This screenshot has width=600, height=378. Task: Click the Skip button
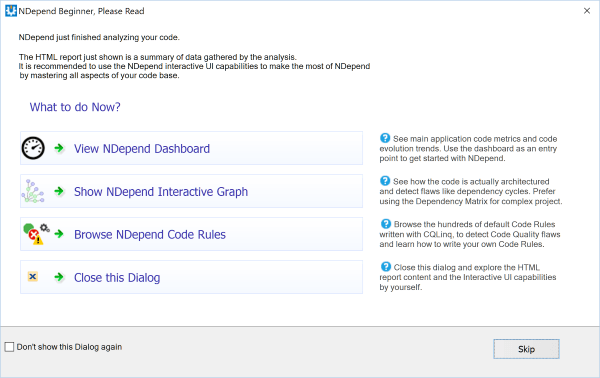tap(526, 349)
